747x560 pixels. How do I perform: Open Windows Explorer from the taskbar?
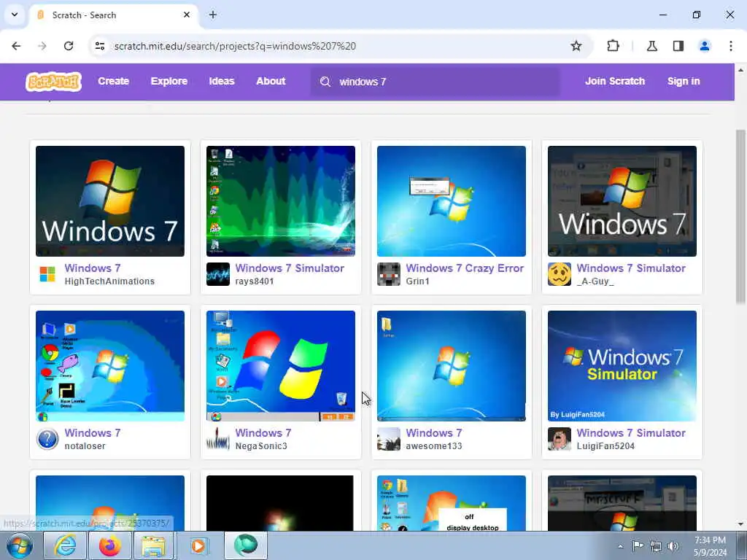point(153,545)
